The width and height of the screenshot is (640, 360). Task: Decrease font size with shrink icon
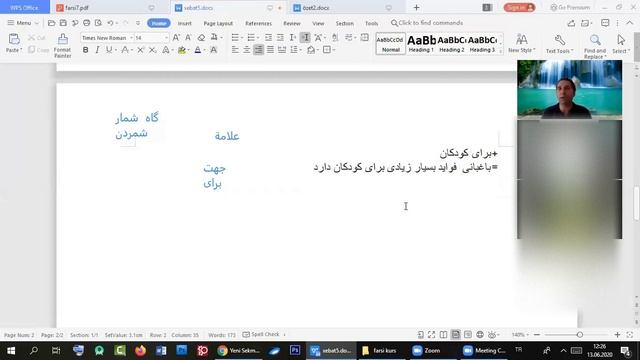[x=188, y=38]
